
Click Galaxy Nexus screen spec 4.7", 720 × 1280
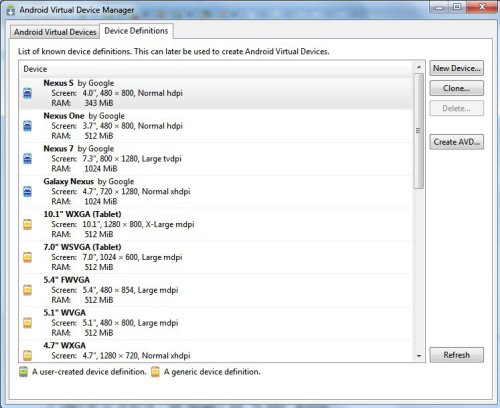click(110, 192)
